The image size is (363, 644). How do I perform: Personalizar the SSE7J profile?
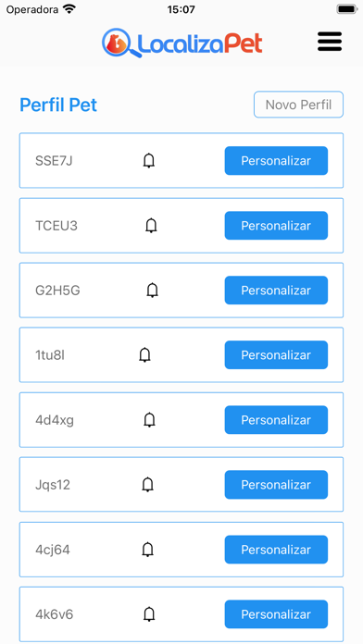(x=276, y=161)
